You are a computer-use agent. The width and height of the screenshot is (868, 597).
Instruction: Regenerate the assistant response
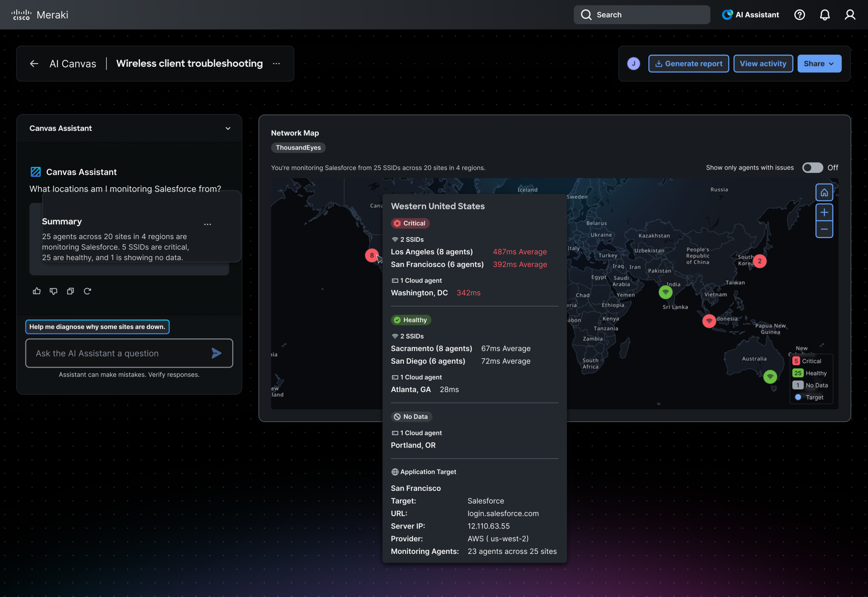click(x=87, y=291)
